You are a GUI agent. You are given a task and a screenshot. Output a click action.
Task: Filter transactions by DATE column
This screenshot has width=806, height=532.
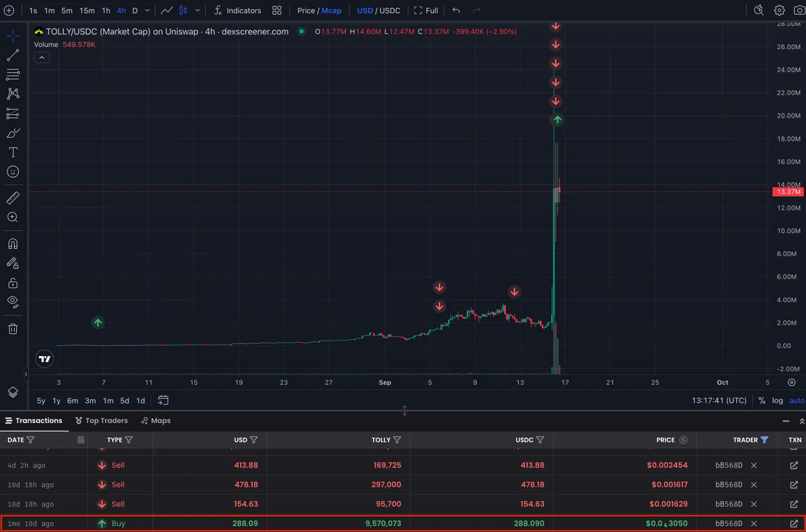[x=30, y=439]
